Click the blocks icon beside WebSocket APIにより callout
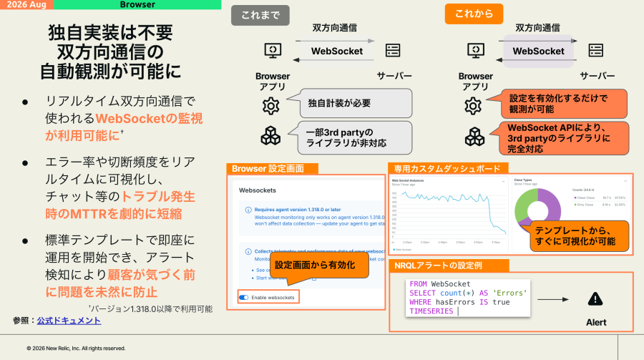The width and height of the screenshot is (644, 360). (475, 137)
